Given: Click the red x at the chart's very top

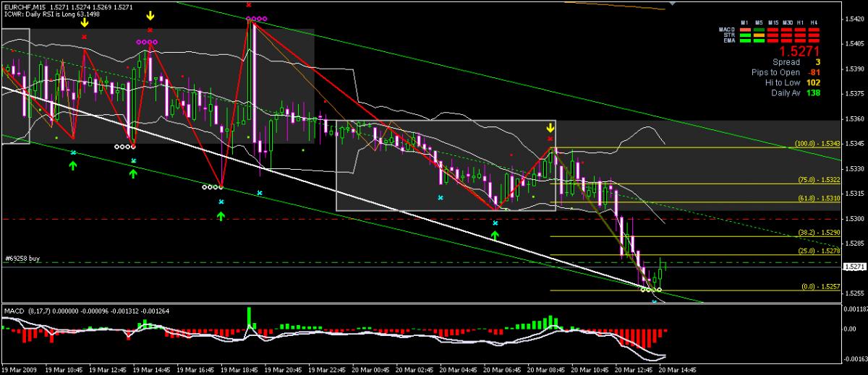Looking at the screenshot, I should [x=250, y=4].
